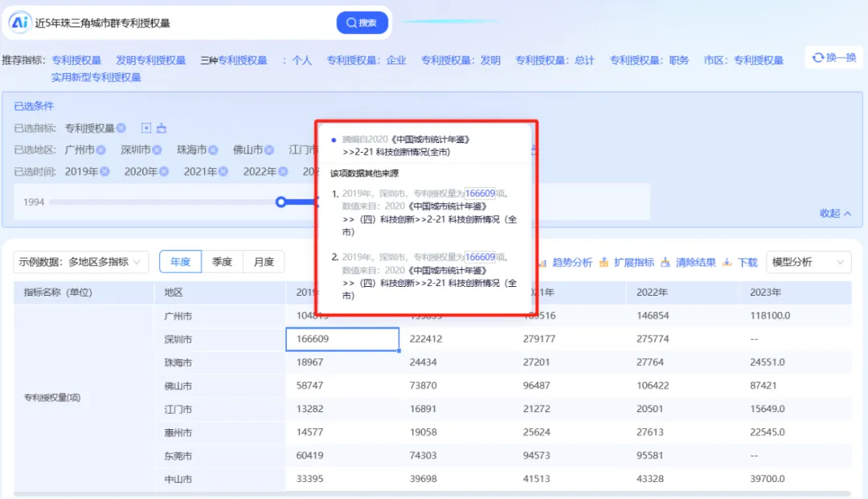Screen dimensions: 868x499
Task: Click the dashed-square add icon after 已选指标
Action: (x=146, y=129)
